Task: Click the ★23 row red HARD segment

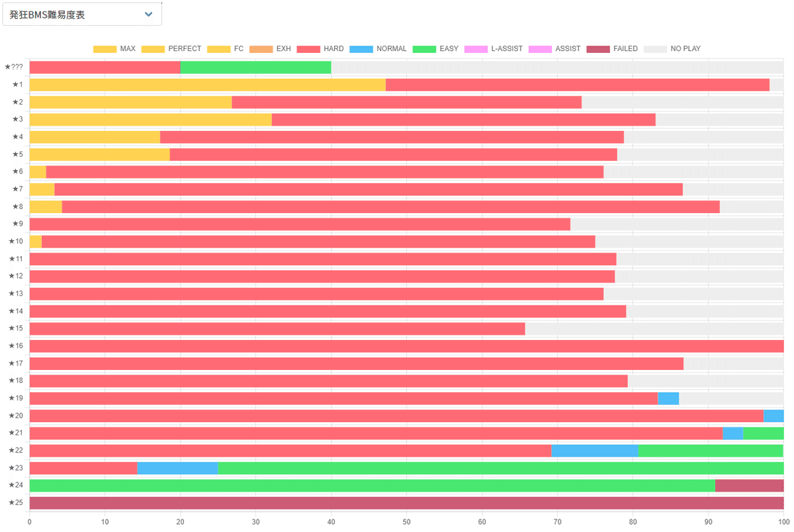Action: 83,468
